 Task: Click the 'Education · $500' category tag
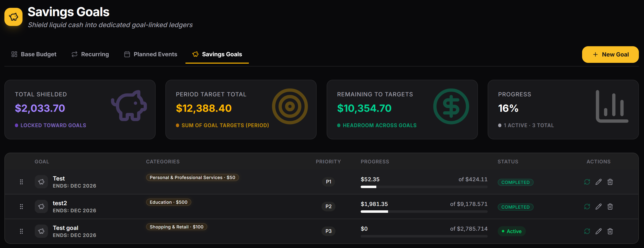click(x=169, y=202)
